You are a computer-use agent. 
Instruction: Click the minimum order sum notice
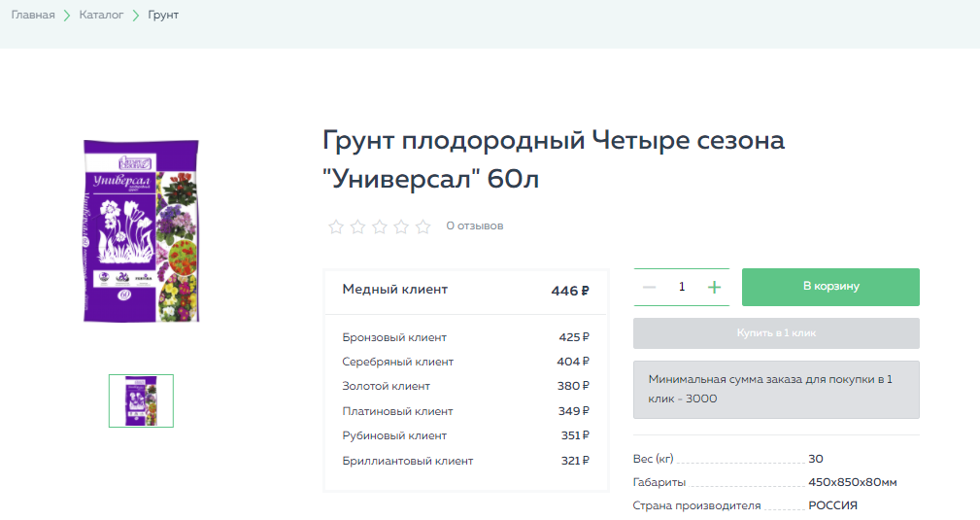pyautogui.click(x=776, y=389)
